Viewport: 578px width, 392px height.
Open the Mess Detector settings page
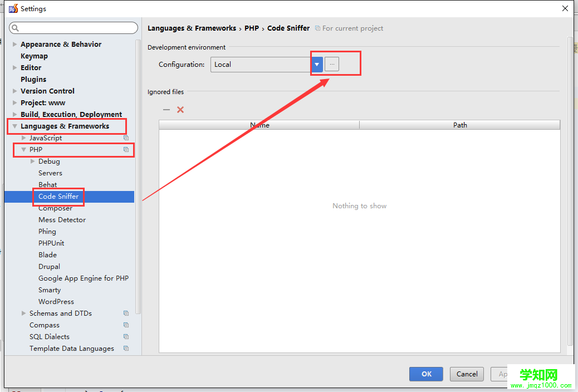(x=62, y=220)
